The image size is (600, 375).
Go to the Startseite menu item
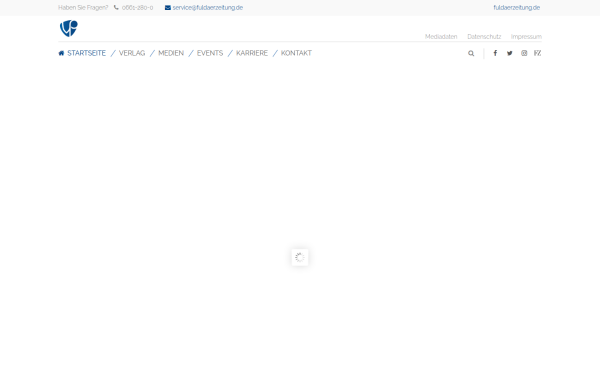coord(86,53)
